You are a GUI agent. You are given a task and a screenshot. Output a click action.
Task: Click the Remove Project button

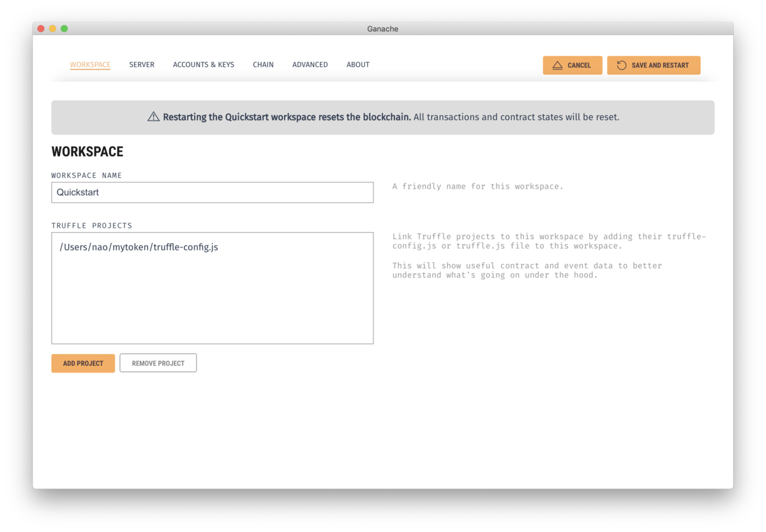[158, 363]
